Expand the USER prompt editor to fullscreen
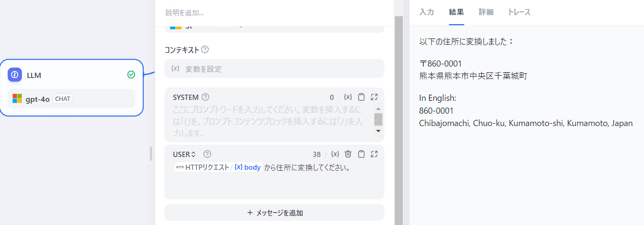This screenshot has height=225, width=644. click(x=374, y=154)
